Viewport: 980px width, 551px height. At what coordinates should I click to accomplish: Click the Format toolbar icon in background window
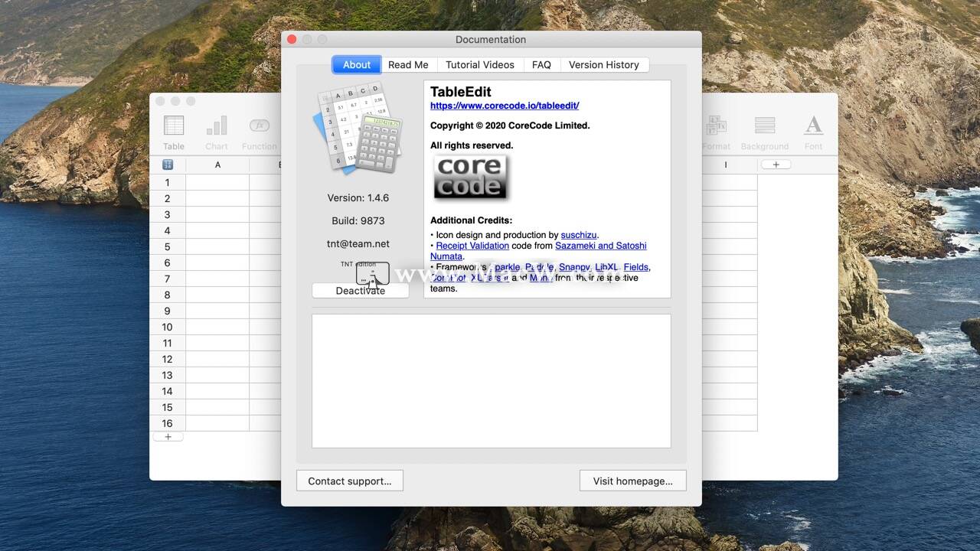tap(716, 132)
